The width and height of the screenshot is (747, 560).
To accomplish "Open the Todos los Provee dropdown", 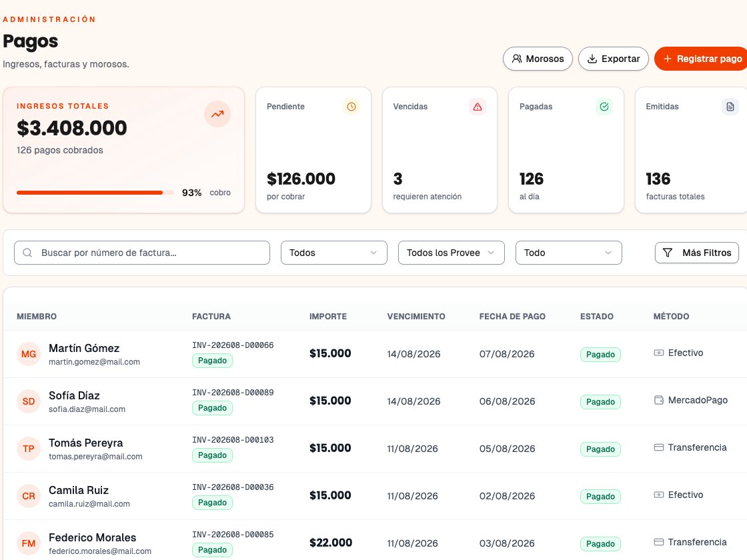I will tap(451, 253).
